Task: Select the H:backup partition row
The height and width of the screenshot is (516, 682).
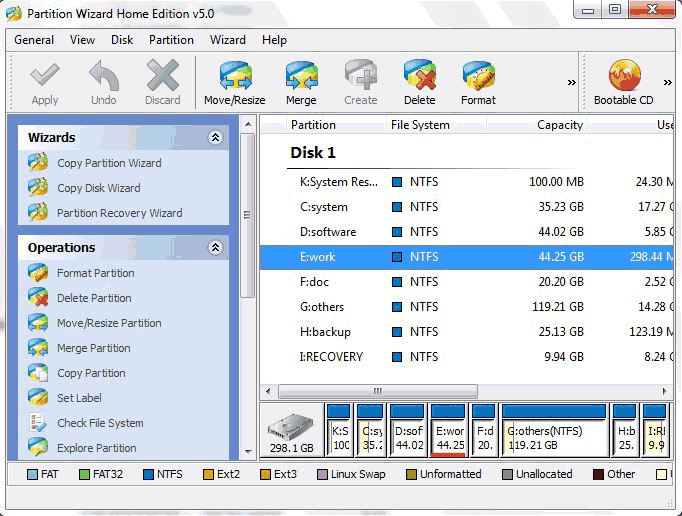Action: click(466, 332)
